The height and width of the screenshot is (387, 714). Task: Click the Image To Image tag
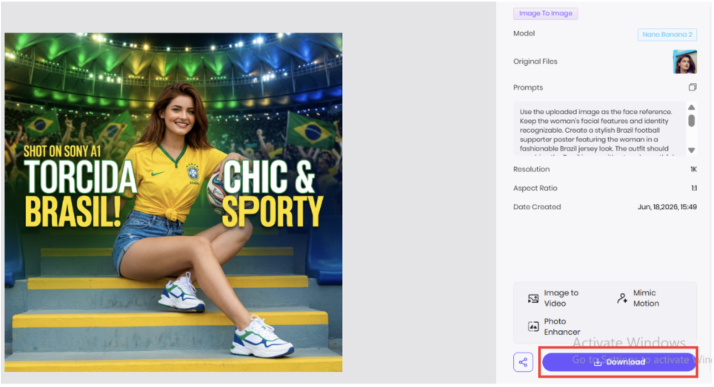click(546, 14)
